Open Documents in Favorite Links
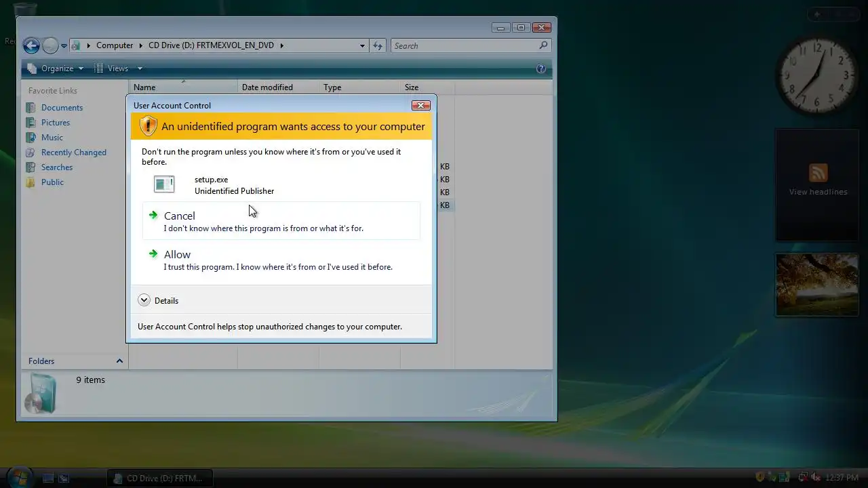This screenshot has height=488, width=868. pos(62,108)
